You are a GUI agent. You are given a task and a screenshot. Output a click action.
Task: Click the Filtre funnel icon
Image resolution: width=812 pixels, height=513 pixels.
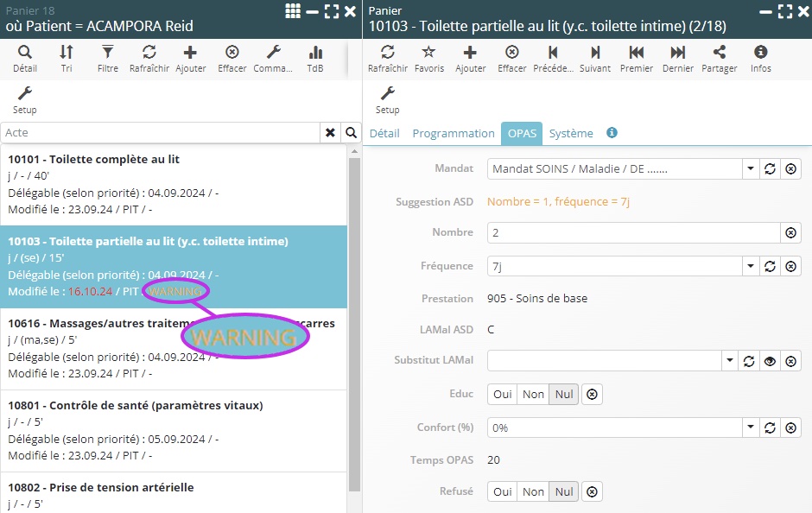coord(107,58)
